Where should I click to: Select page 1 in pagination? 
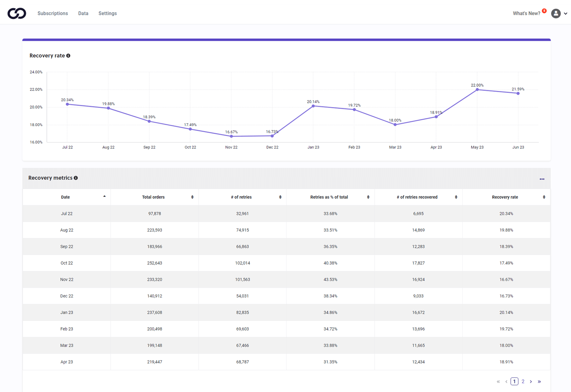click(x=514, y=381)
